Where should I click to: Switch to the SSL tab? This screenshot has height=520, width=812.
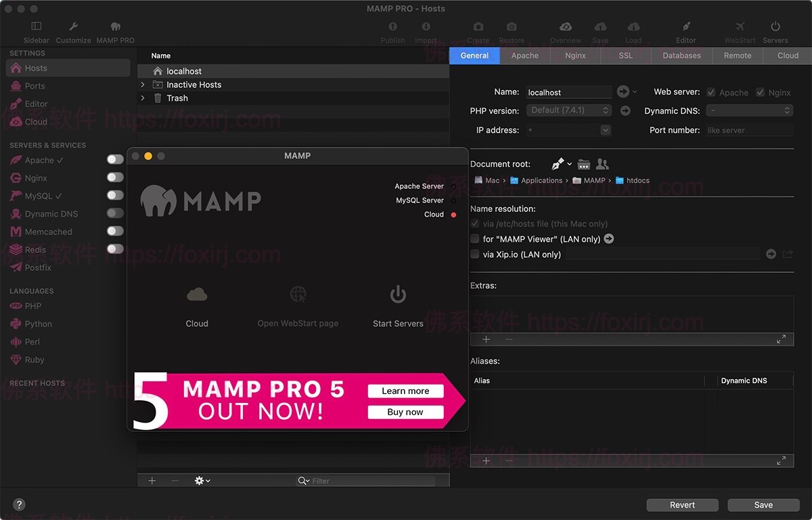click(x=625, y=56)
